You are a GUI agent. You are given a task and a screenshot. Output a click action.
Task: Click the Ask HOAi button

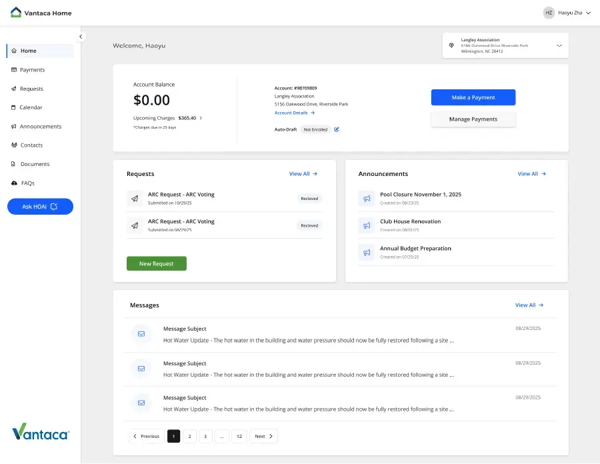tap(40, 206)
